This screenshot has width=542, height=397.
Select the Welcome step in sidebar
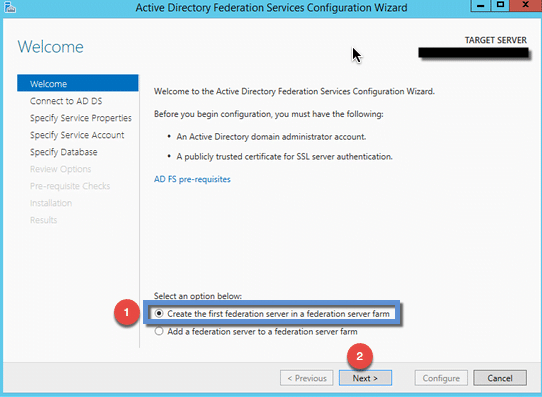78,84
